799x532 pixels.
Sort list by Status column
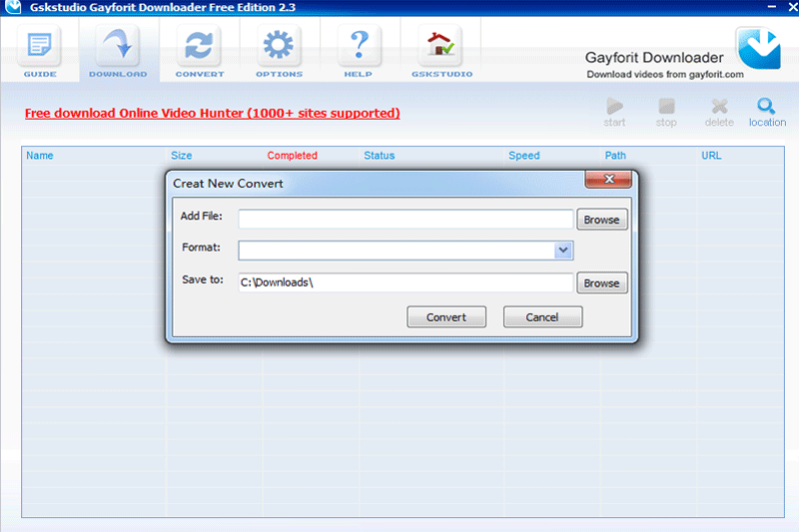pyautogui.click(x=380, y=156)
